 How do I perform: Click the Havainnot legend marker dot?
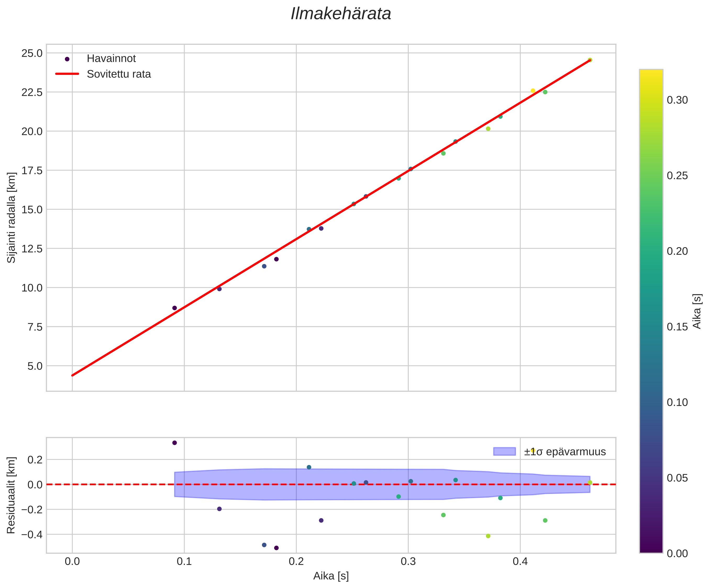coord(67,59)
